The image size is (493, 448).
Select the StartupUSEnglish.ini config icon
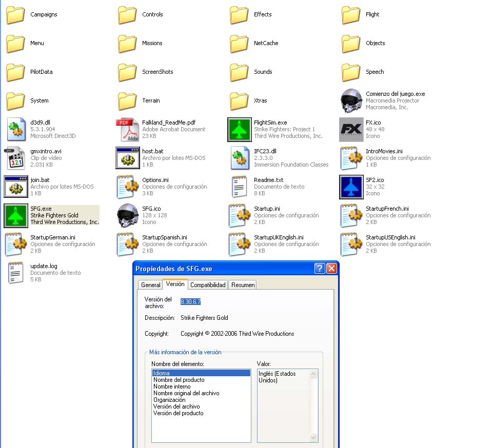[x=351, y=244]
